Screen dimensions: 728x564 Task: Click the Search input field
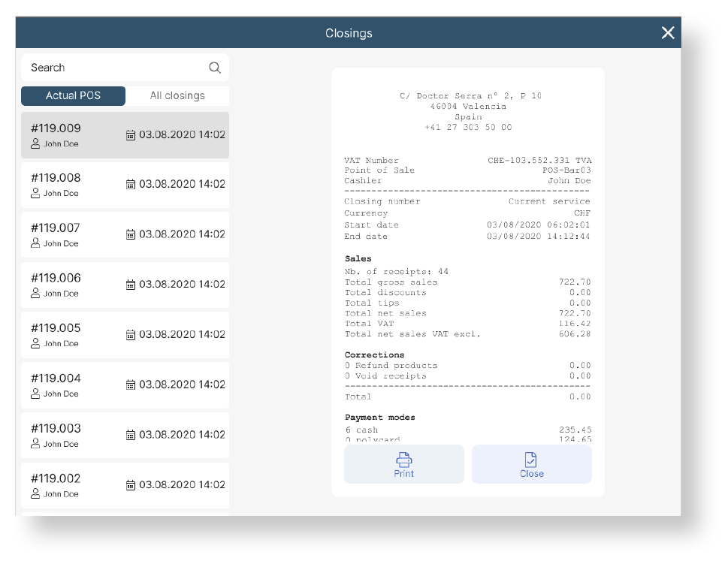tap(125, 68)
